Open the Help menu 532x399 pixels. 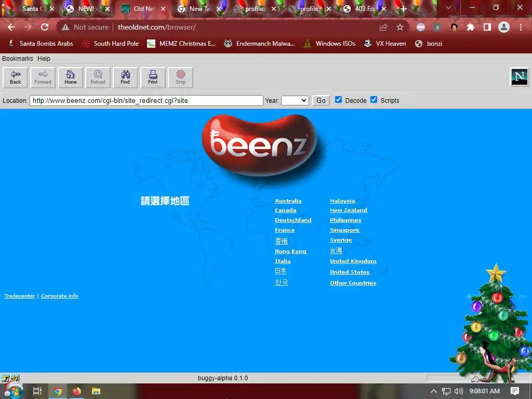pyautogui.click(x=44, y=58)
